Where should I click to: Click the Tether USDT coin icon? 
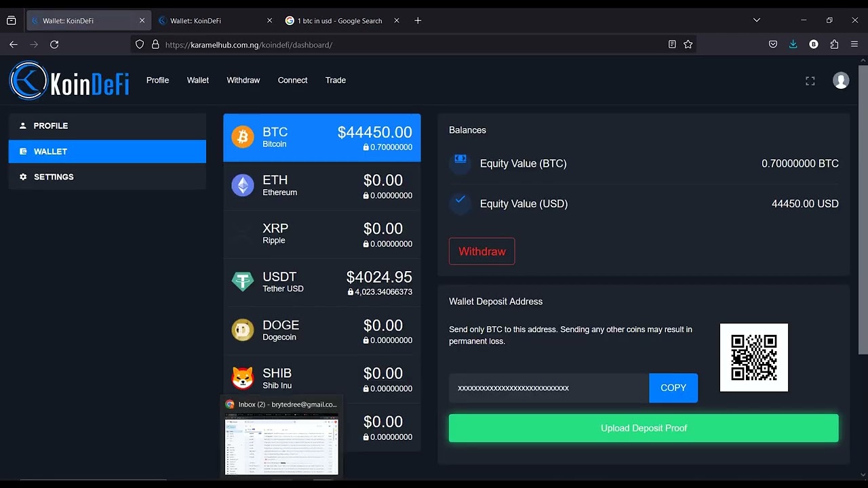(243, 281)
